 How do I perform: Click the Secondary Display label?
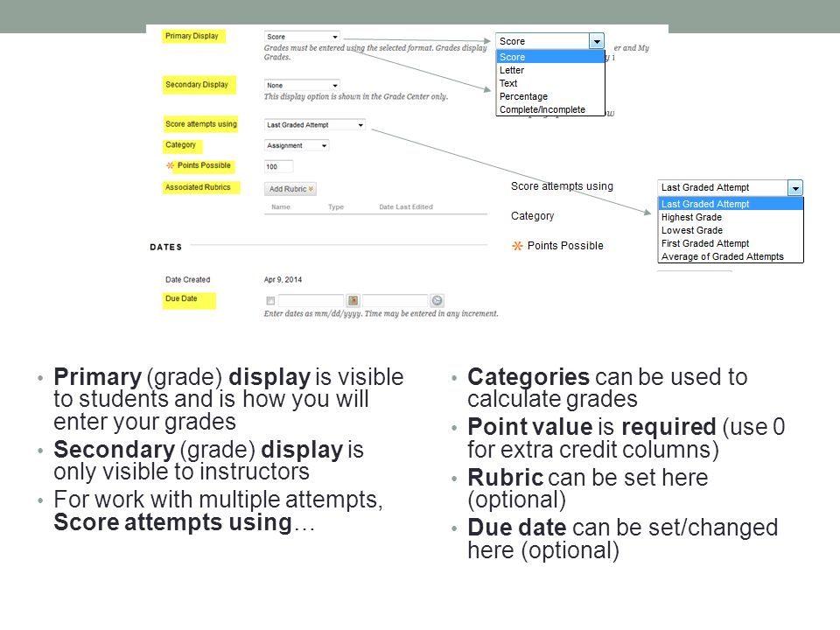pos(197,85)
